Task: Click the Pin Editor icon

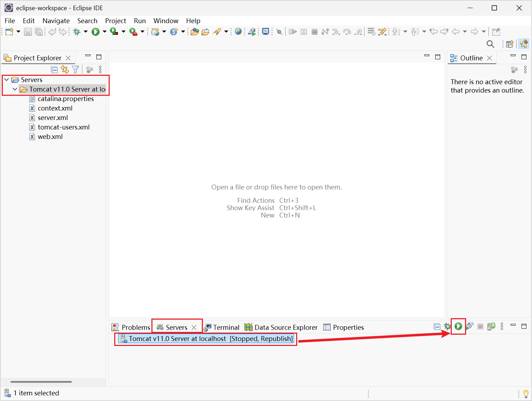Action: (496, 32)
